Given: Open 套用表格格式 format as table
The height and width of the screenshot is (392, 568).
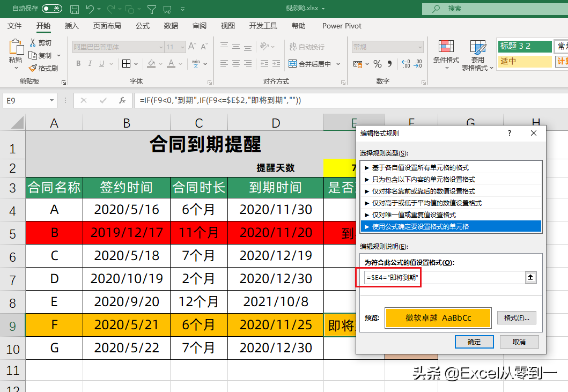Looking at the screenshot, I should [477, 55].
